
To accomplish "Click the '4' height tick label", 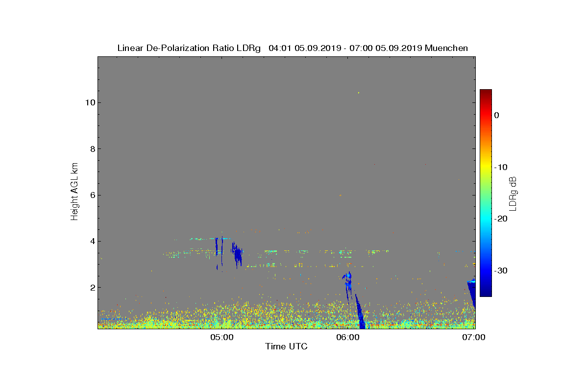I will 92,241.
